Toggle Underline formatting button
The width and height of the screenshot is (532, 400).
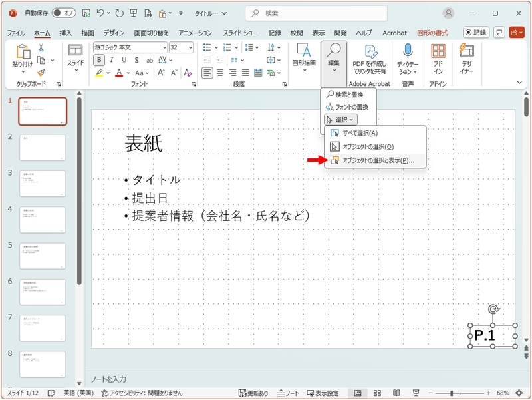click(x=124, y=60)
